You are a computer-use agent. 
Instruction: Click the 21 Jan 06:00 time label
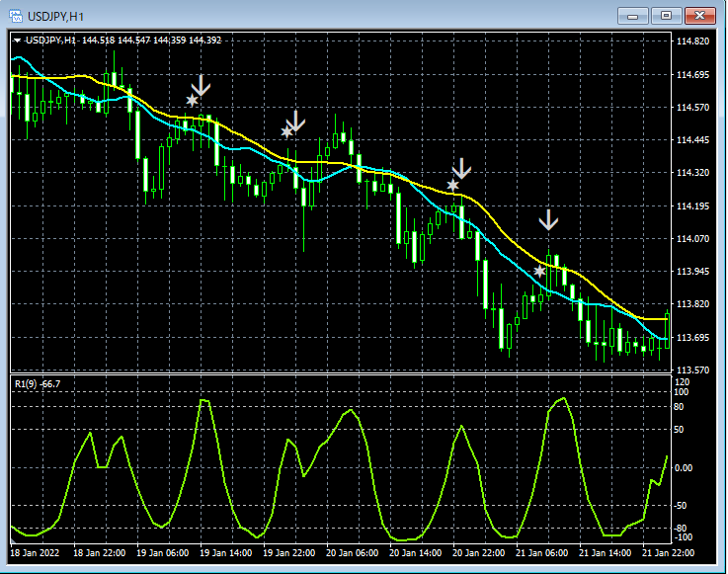point(541,553)
